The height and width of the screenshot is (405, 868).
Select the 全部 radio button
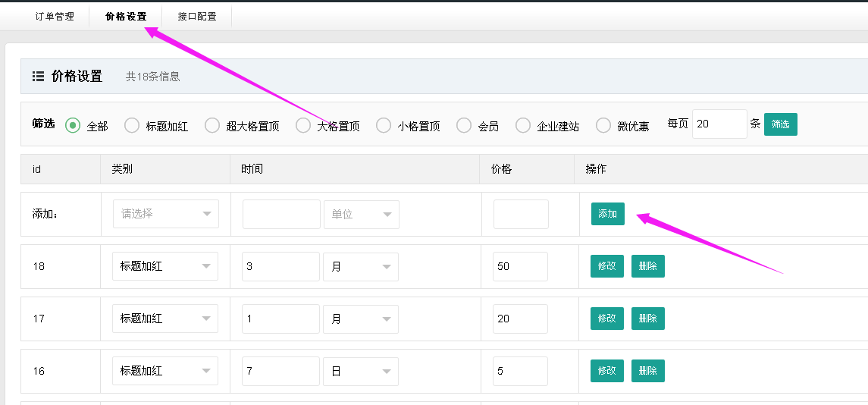pyautogui.click(x=73, y=126)
